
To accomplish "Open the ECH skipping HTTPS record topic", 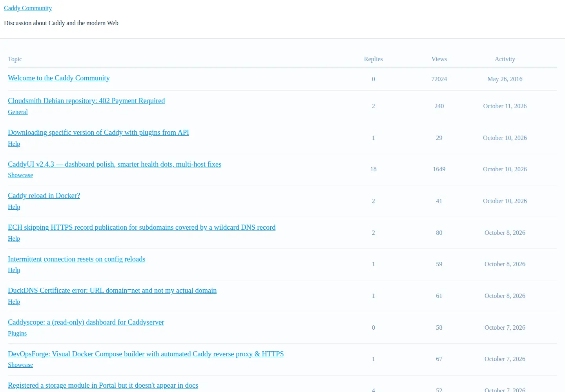I will [x=142, y=227].
